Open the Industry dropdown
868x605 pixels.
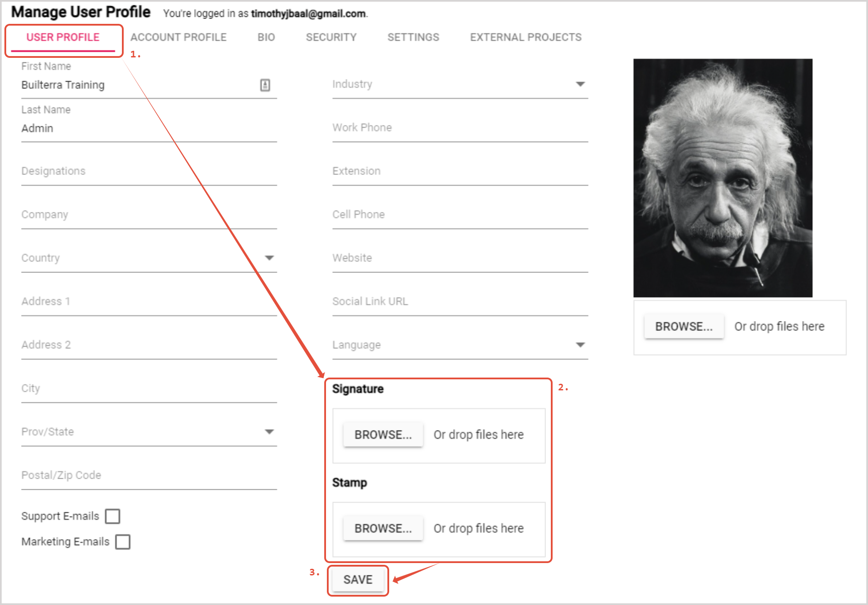pos(580,84)
